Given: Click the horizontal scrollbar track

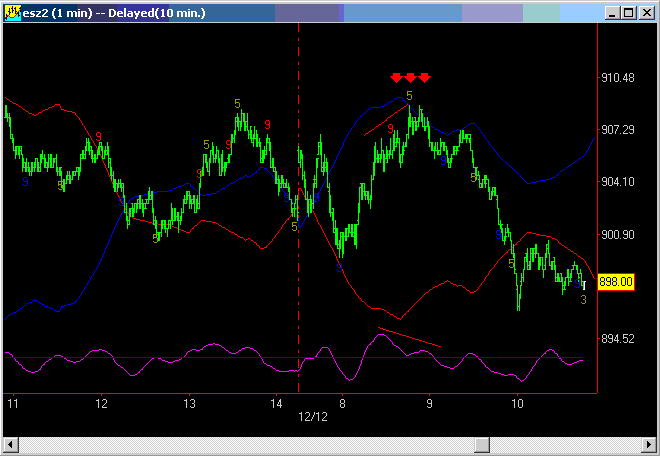Looking at the screenshot, I should pyautogui.click(x=330, y=444).
